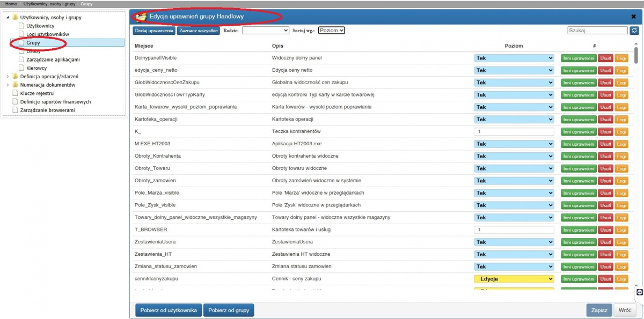Screen dimensions: 644x319
Task: Click the refresh icon beside search box
Action: 634,31
